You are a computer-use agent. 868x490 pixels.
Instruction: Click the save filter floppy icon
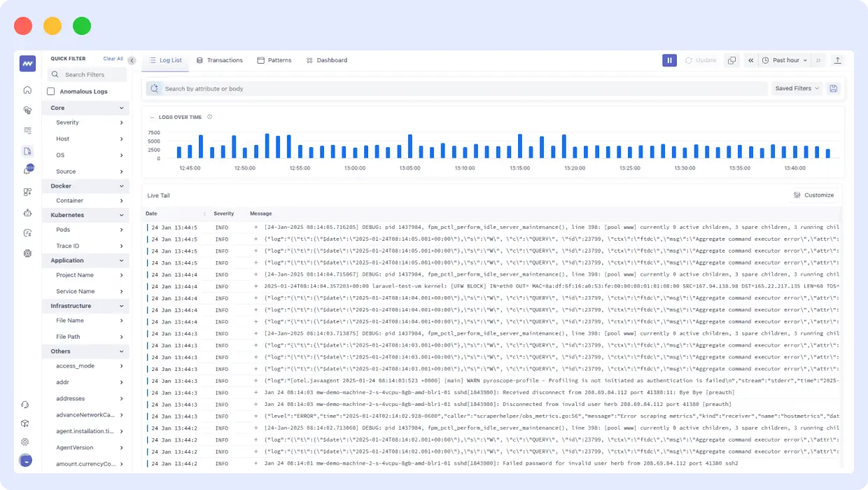(833, 88)
